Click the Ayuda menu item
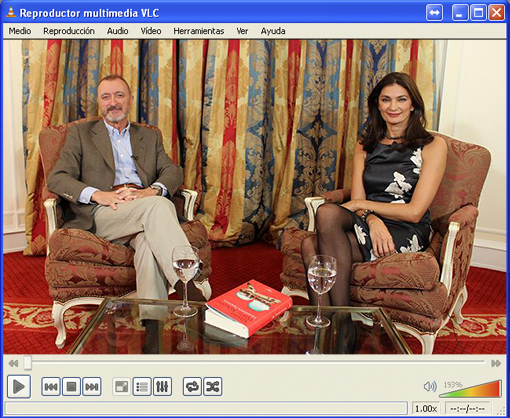The width and height of the screenshot is (510, 418). click(273, 31)
